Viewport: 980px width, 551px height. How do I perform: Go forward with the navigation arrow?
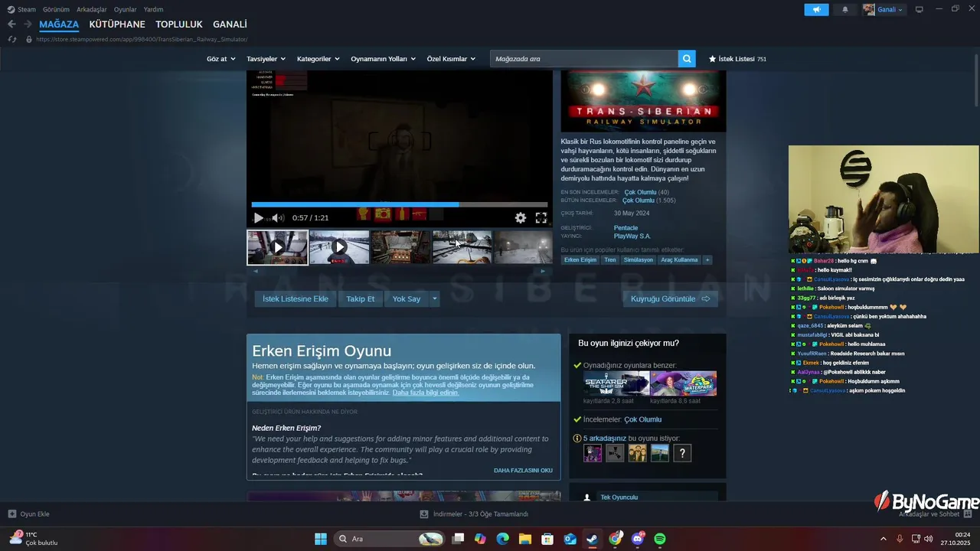tap(28, 24)
